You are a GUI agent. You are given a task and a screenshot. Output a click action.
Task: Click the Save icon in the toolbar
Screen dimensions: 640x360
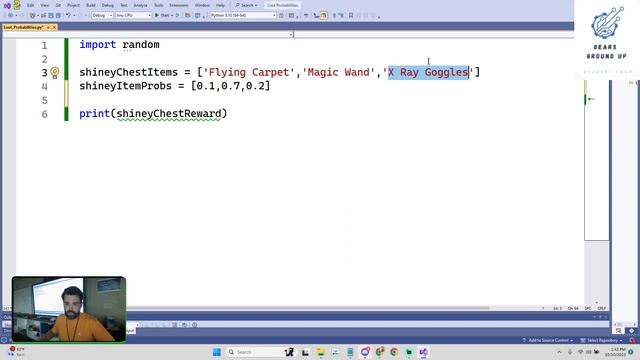pyautogui.click(x=51, y=15)
